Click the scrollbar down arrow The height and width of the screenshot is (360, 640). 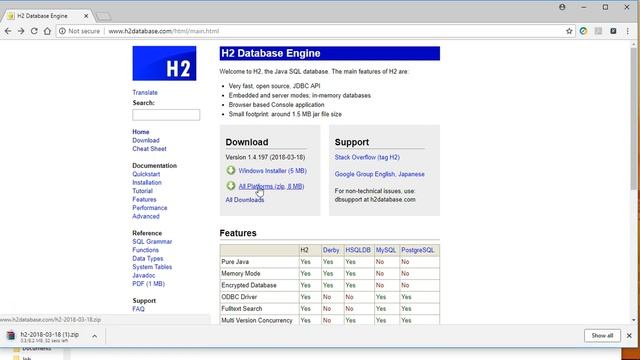pos(633,320)
